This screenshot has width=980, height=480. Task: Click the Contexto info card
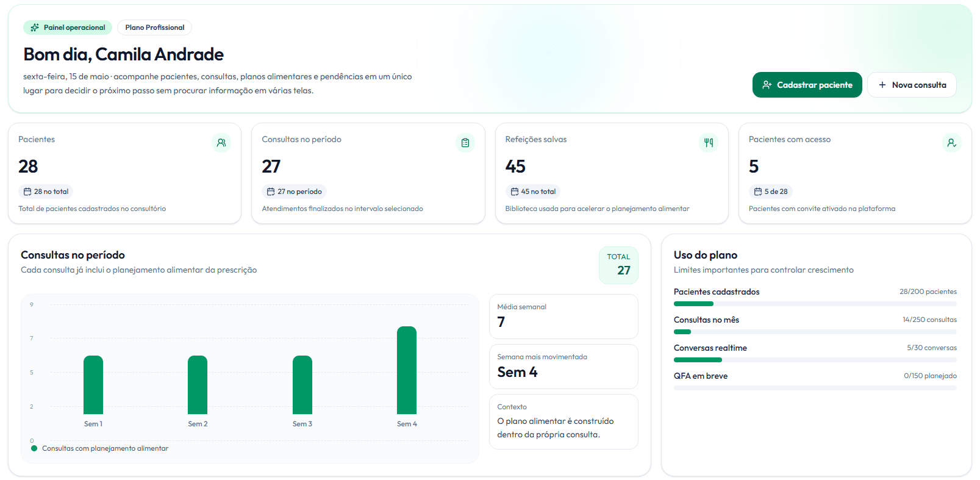pyautogui.click(x=563, y=421)
